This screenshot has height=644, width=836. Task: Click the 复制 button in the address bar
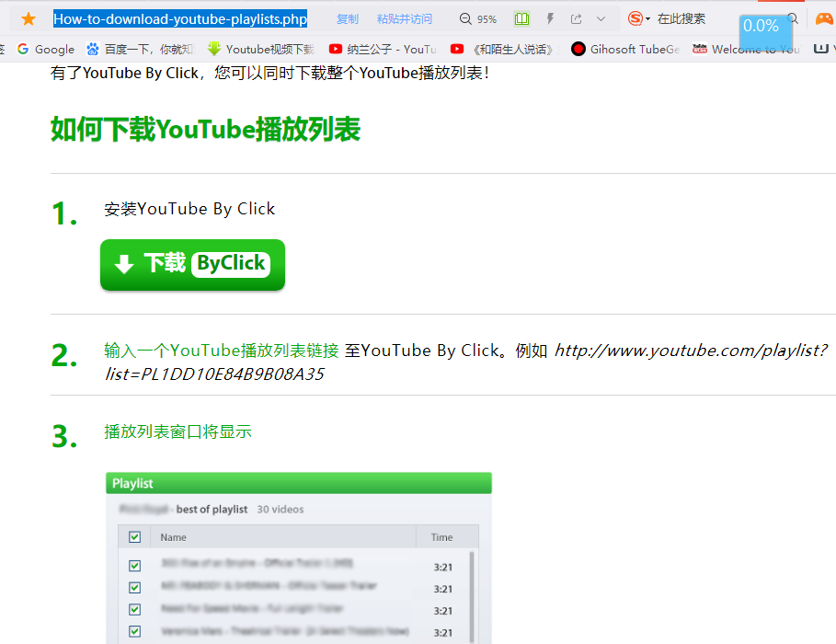pyautogui.click(x=348, y=19)
